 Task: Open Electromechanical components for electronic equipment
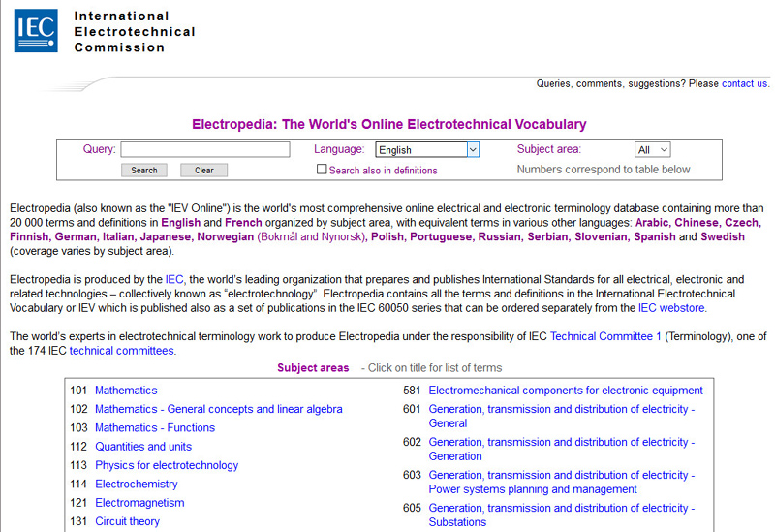click(566, 391)
